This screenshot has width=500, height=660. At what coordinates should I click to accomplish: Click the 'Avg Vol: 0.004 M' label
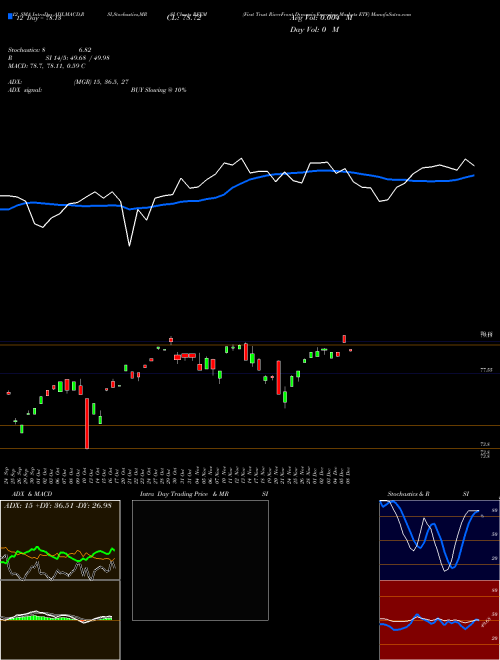pos(321,18)
